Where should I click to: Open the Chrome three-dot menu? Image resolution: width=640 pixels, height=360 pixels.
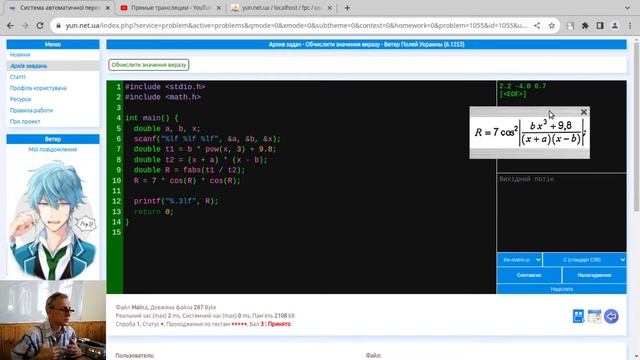click(x=630, y=25)
